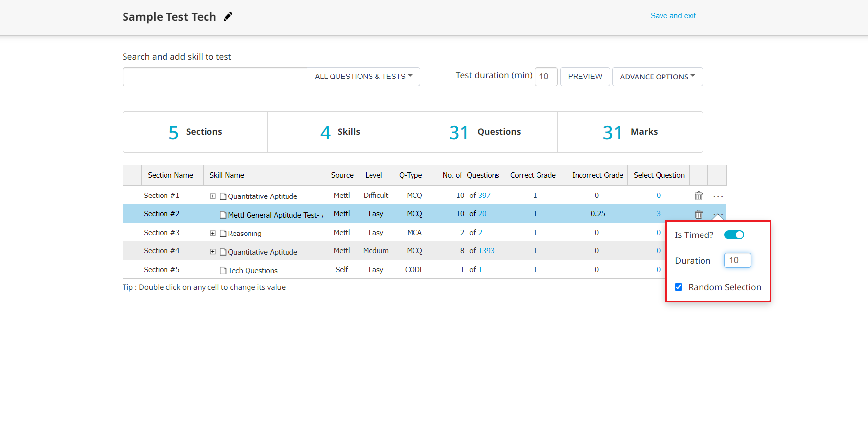Click document icon of Mettl General Aptitude Test
This screenshot has height=431, width=868.
click(x=223, y=215)
